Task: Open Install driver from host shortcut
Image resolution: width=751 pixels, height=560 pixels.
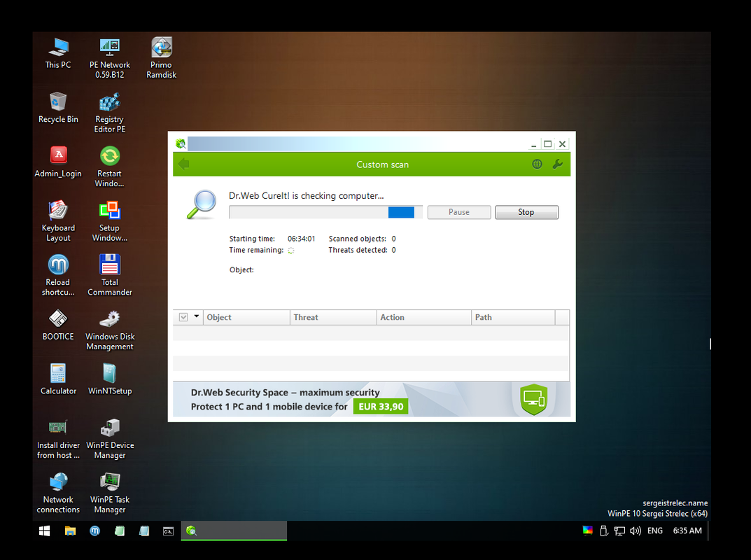Action: tap(58, 439)
